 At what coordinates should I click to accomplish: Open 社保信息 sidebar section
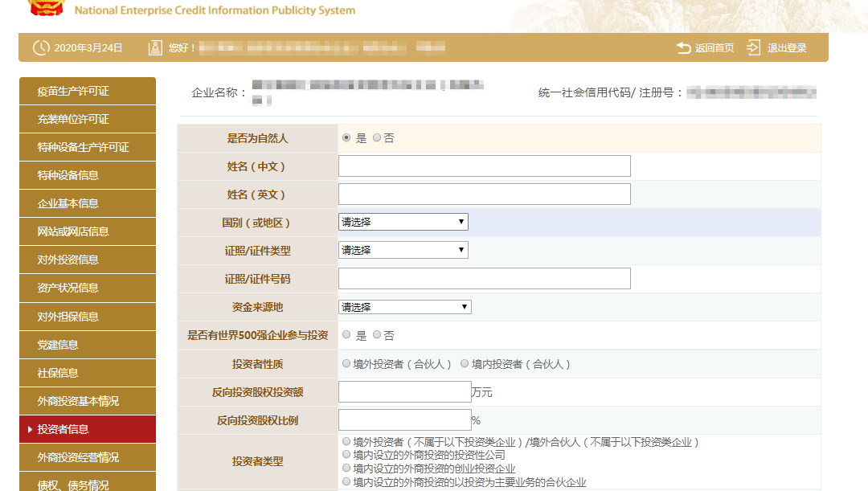[x=87, y=373]
